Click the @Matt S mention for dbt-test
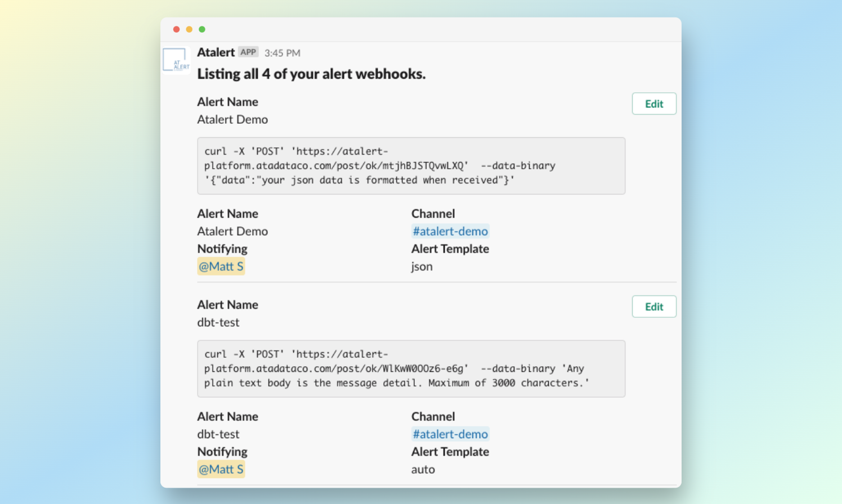This screenshot has height=504, width=842. click(221, 470)
